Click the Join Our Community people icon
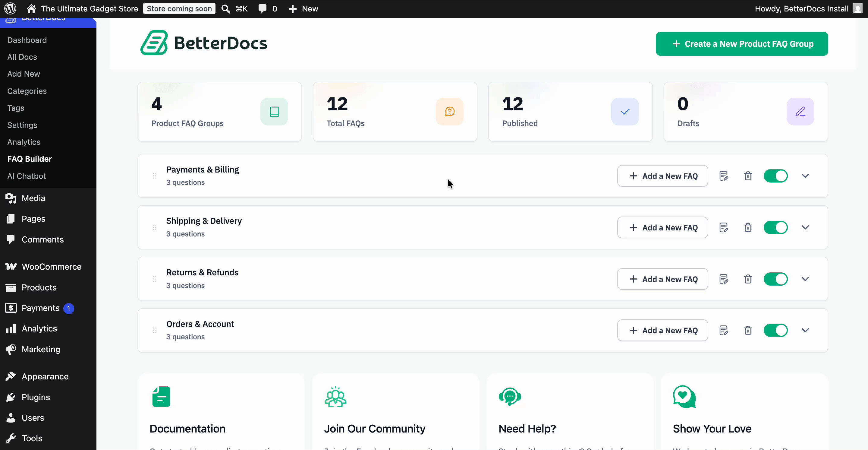The width and height of the screenshot is (868, 450). tap(335, 397)
